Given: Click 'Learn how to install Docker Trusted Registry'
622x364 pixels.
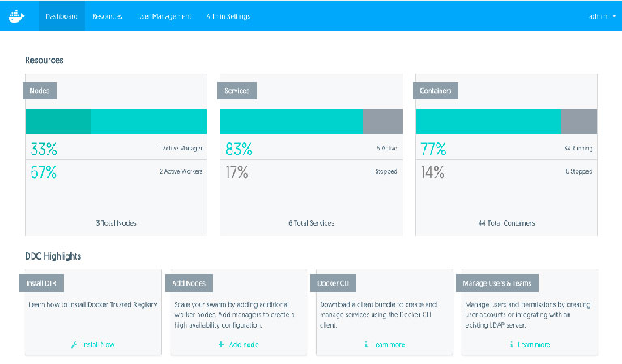Looking at the screenshot, I should 93,305.
